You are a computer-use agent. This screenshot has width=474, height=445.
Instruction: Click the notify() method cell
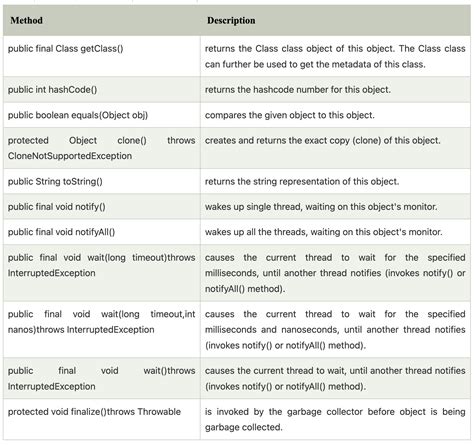point(102,207)
